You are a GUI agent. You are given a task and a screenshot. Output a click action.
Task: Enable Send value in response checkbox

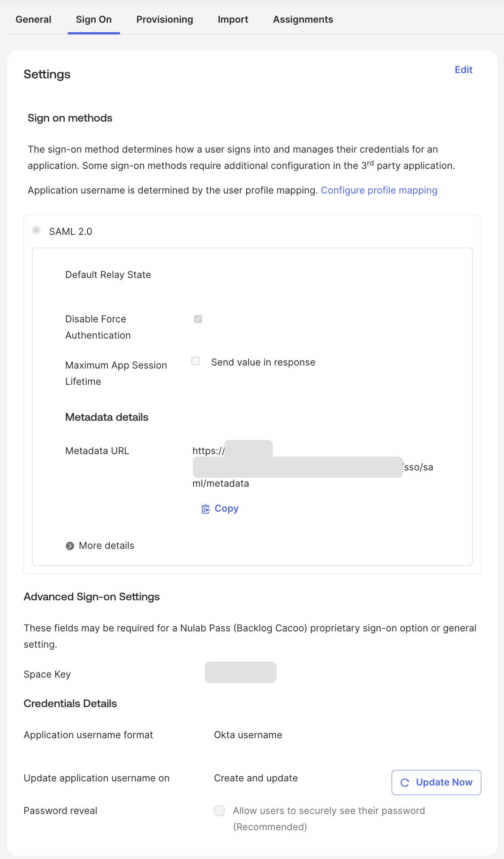click(196, 361)
